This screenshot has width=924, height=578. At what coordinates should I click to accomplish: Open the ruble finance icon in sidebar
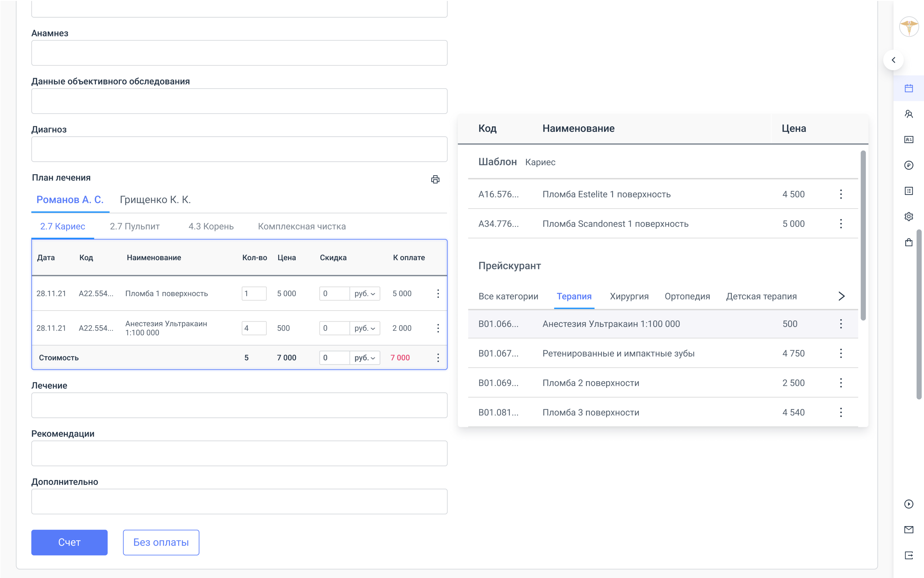point(908,165)
